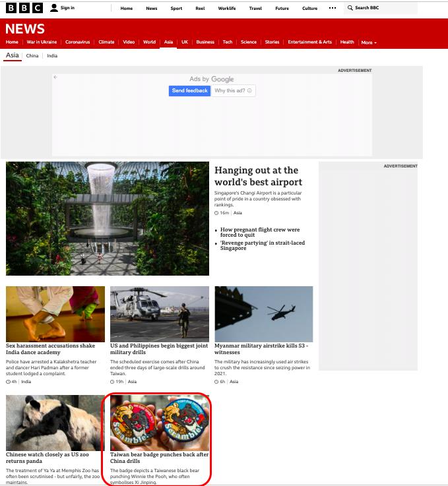
Task: Switch to the China sub-section
Action: point(32,56)
